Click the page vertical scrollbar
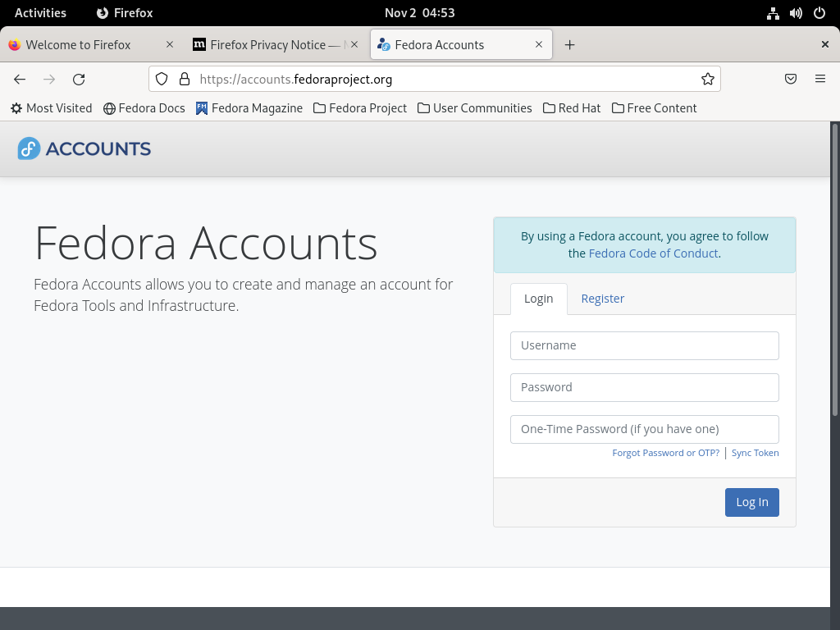The image size is (840, 630). (x=834, y=268)
